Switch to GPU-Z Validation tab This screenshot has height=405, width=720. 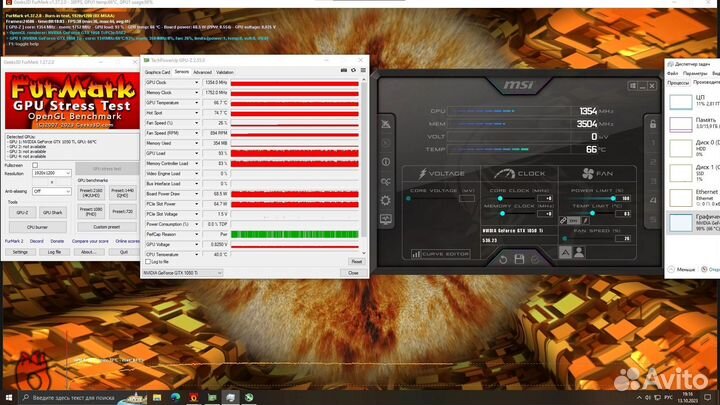[225, 72]
